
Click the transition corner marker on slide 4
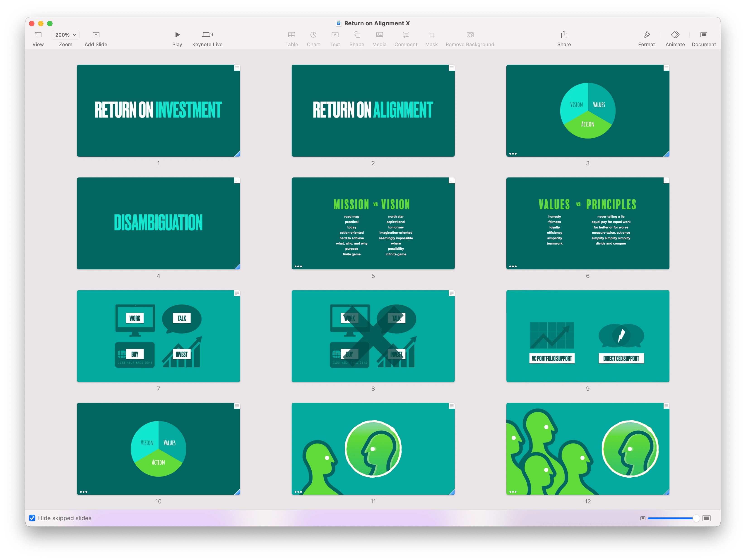pos(237,267)
